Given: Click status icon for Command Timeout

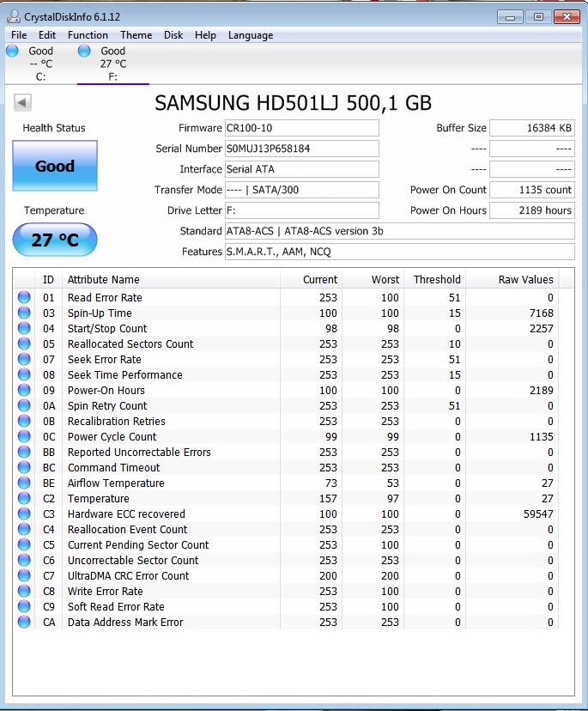Looking at the screenshot, I should (x=24, y=467).
